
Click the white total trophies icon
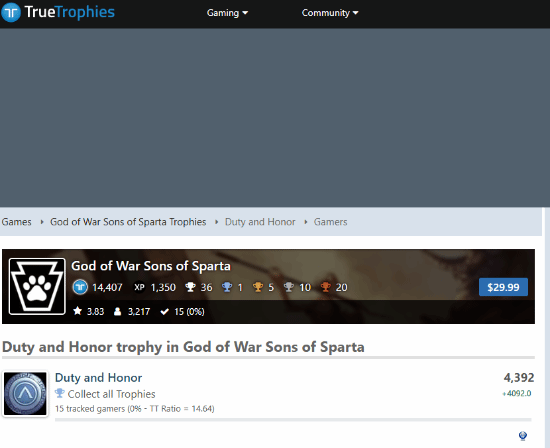click(190, 287)
